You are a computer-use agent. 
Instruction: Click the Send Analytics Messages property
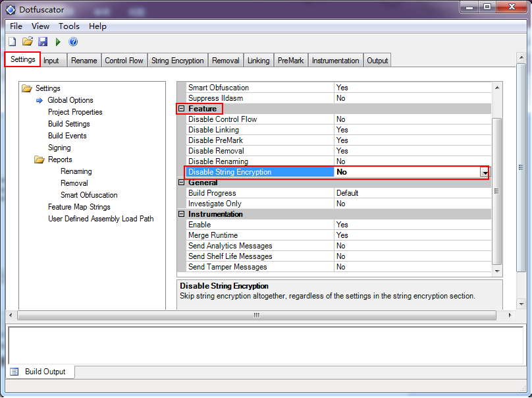pos(338,246)
